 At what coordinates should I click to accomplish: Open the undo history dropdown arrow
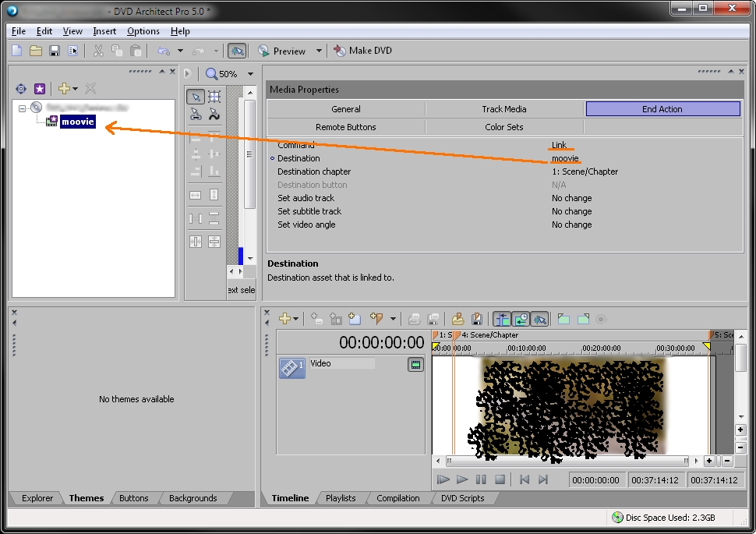click(180, 51)
